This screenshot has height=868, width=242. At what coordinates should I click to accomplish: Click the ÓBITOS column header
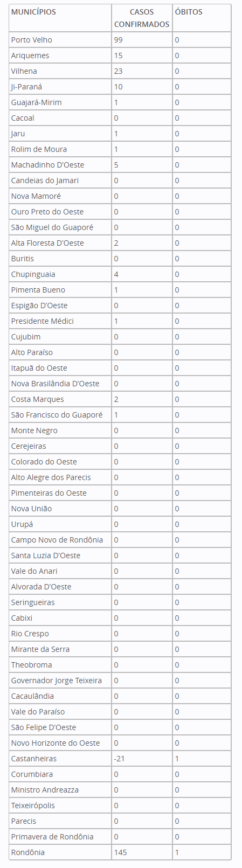click(189, 12)
